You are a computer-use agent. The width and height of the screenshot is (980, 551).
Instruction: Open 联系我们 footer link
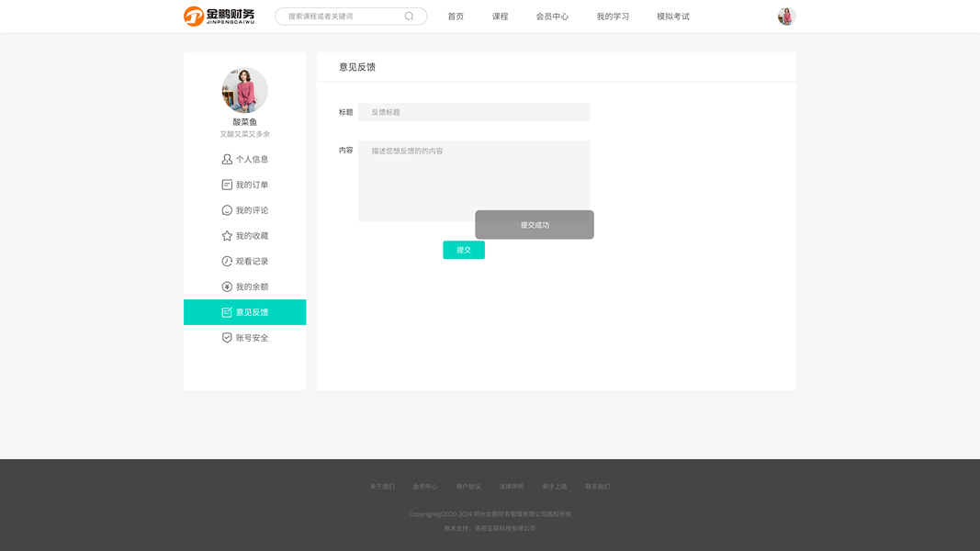coord(598,487)
